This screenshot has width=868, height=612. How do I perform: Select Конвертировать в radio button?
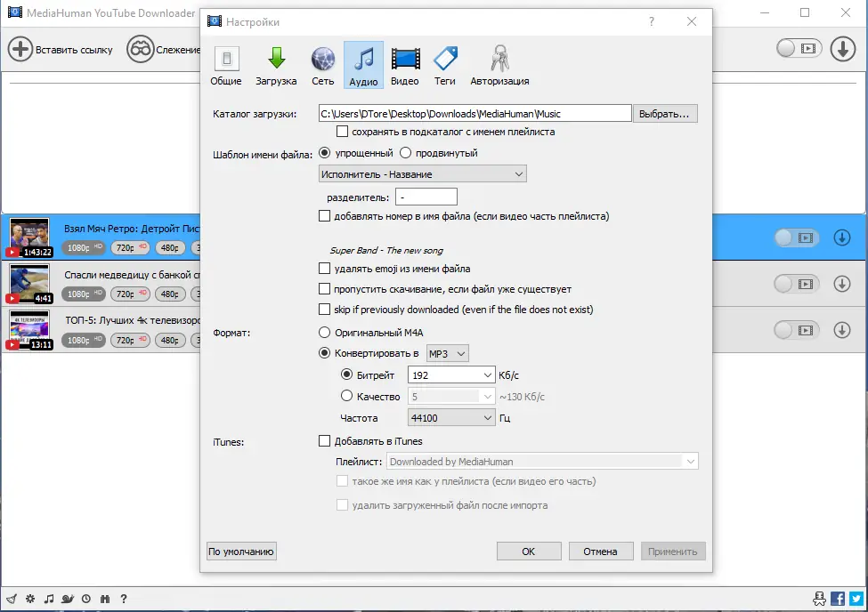pos(324,353)
